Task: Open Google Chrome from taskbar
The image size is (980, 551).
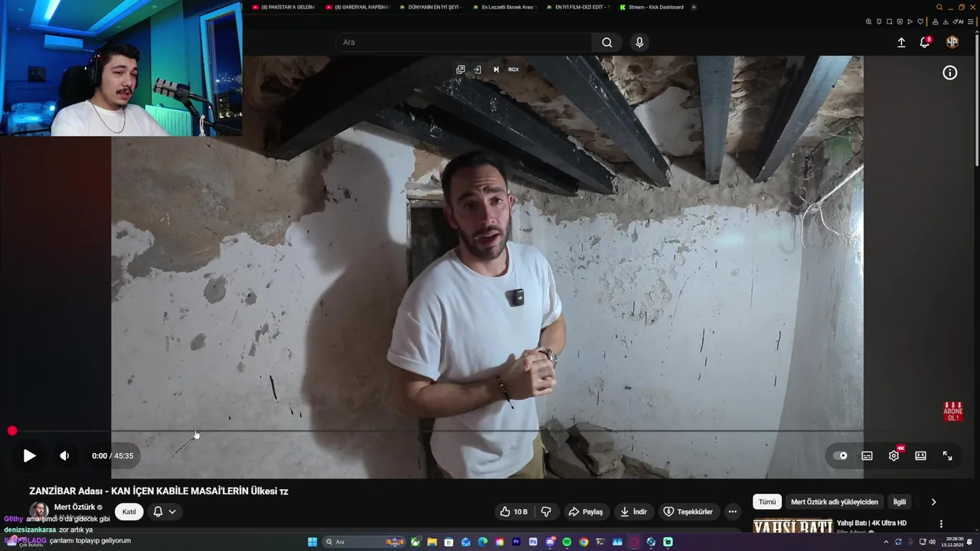Action: click(x=583, y=542)
